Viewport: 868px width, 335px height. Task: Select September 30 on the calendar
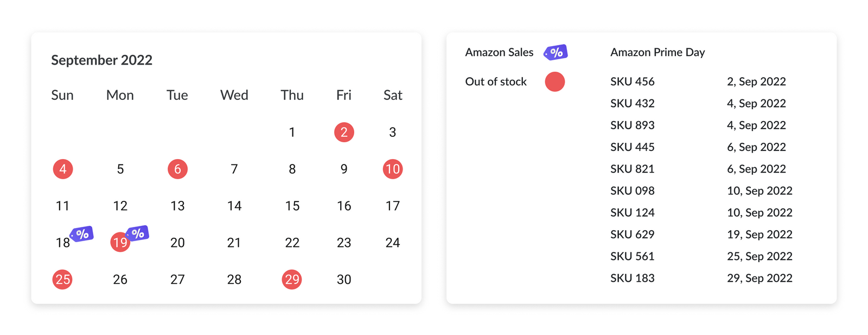pos(344,280)
